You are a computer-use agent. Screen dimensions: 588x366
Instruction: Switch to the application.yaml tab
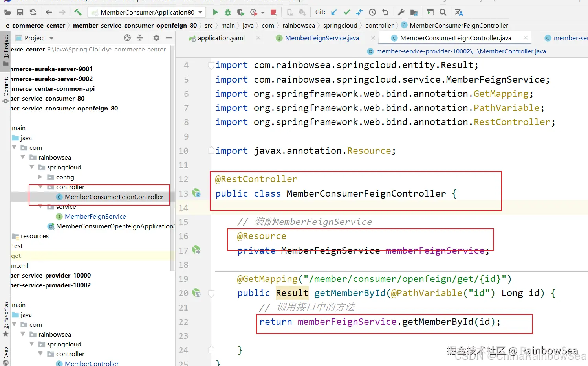point(221,38)
